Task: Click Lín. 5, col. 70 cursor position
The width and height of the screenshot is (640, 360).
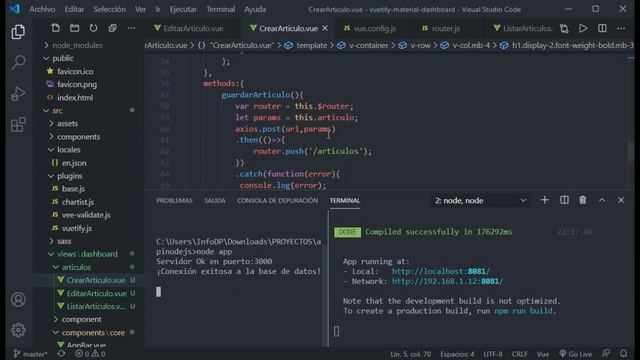Action: pos(410,354)
